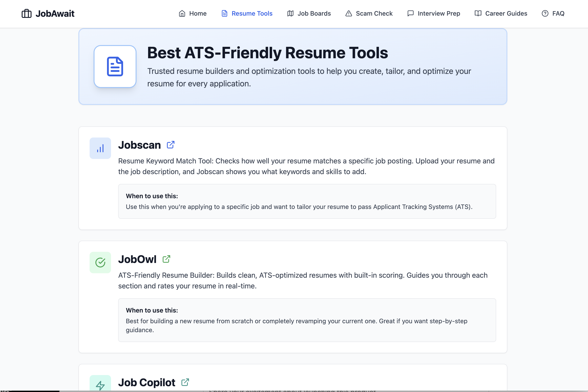Click the JobAwait briefcase logo icon
This screenshot has height=392, width=588.
pyautogui.click(x=27, y=13)
